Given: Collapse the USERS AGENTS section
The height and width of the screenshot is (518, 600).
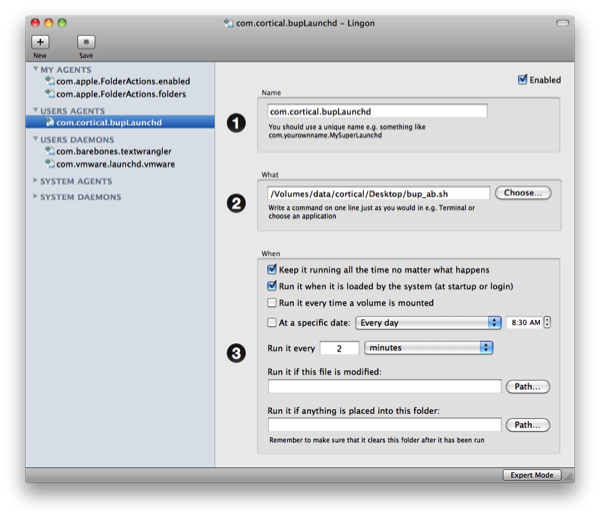Looking at the screenshot, I should click(36, 110).
